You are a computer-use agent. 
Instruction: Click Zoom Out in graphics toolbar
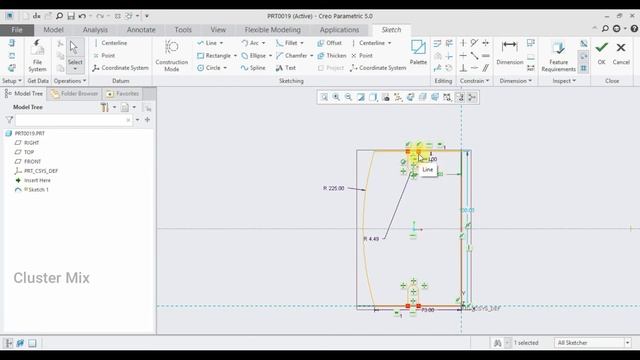(x=348, y=97)
